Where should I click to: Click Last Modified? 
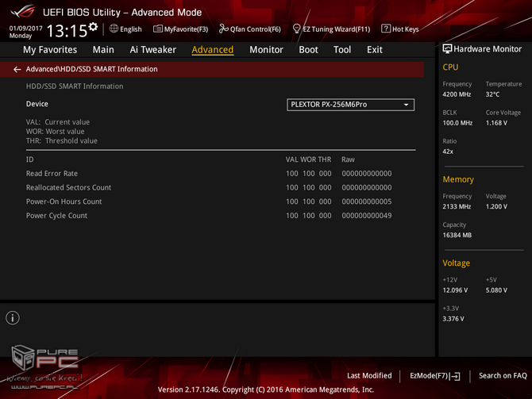(369, 376)
